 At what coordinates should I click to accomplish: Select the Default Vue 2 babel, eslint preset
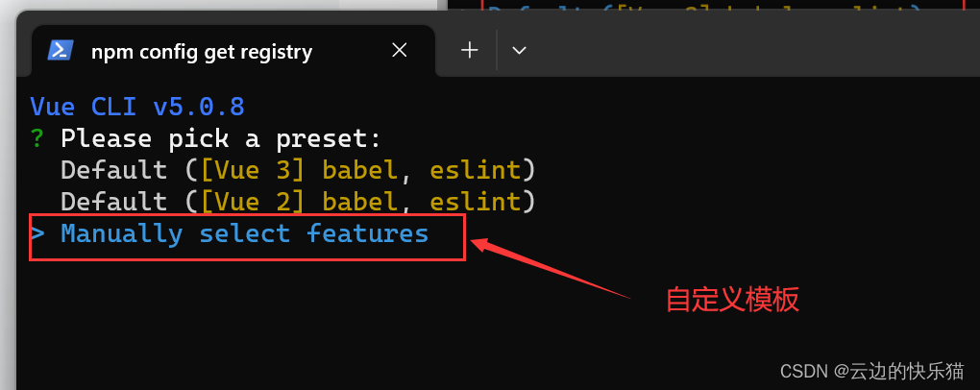tap(298, 202)
